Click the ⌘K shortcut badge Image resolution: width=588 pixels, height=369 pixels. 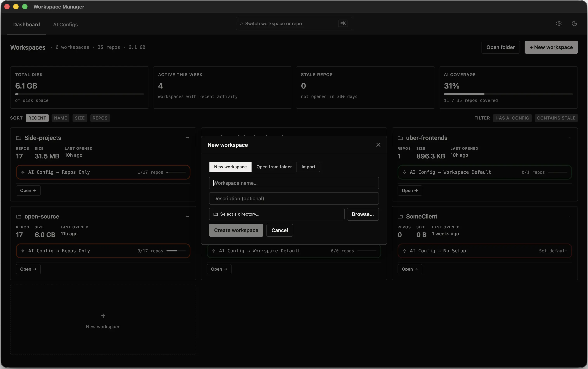pyautogui.click(x=343, y=23)
